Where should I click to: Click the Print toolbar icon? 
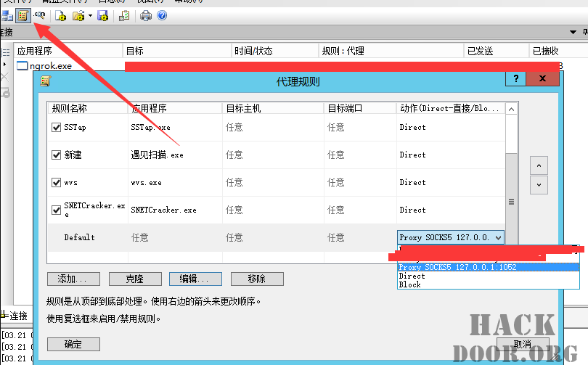pos(145,16)
